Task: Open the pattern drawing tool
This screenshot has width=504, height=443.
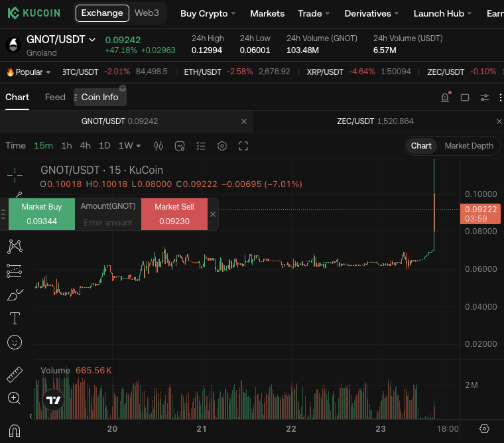Action: [15, 247]
